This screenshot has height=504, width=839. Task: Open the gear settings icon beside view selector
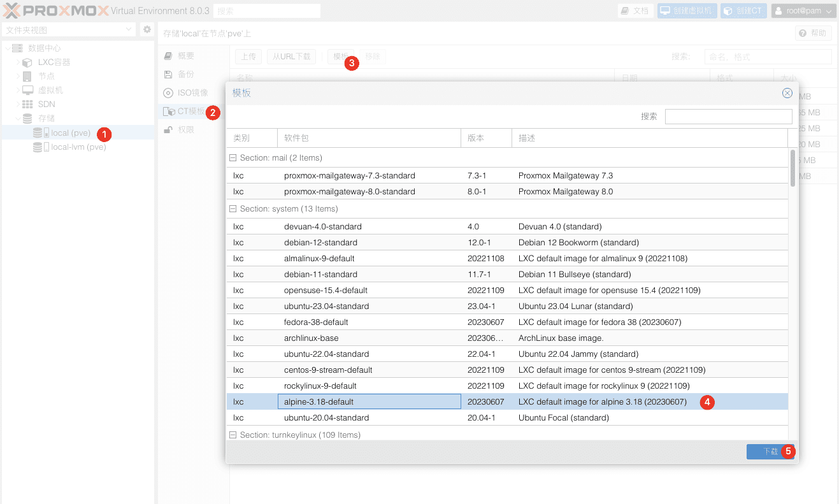pyautogui.click(x=147, y=29)
